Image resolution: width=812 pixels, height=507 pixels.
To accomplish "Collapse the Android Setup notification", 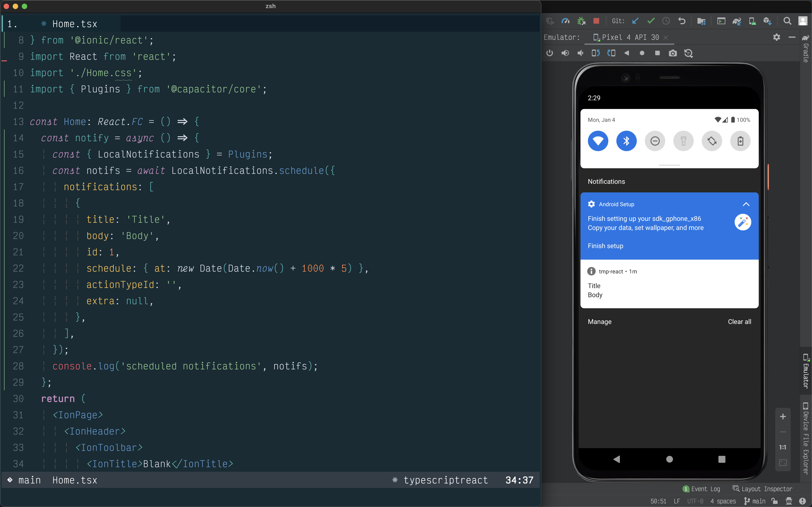I will point(746,204).
